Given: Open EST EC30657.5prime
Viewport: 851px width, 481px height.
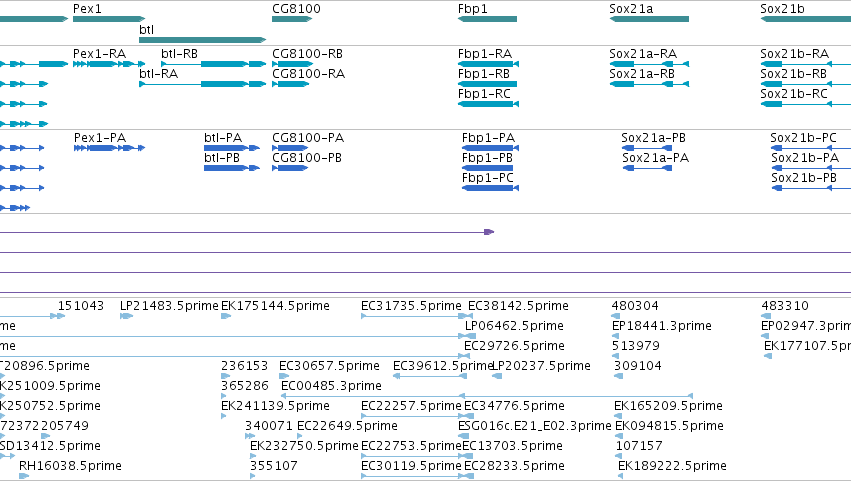Looking at the screenshot, I should click(x=329, y=366).
